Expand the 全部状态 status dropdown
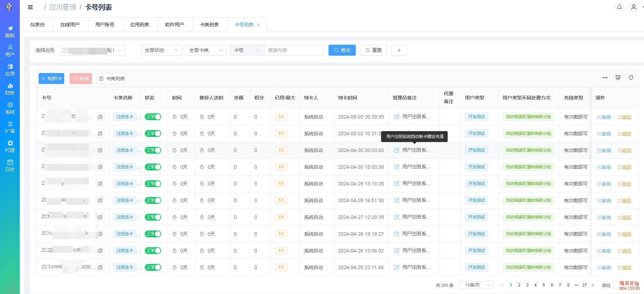 coord(162,50)
